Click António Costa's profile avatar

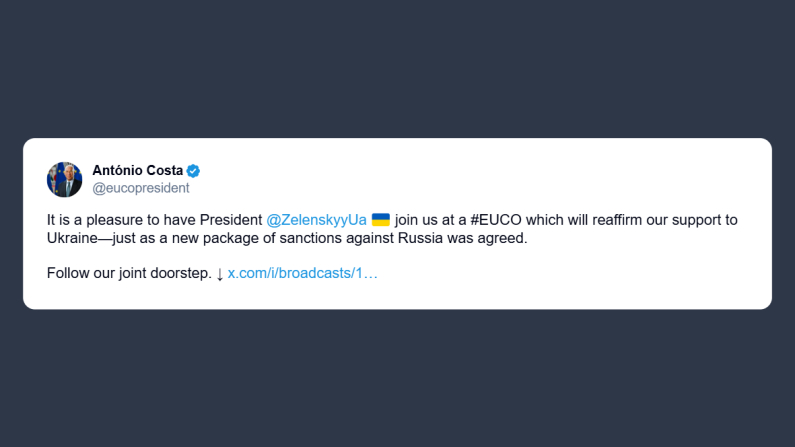pos(64,179)
